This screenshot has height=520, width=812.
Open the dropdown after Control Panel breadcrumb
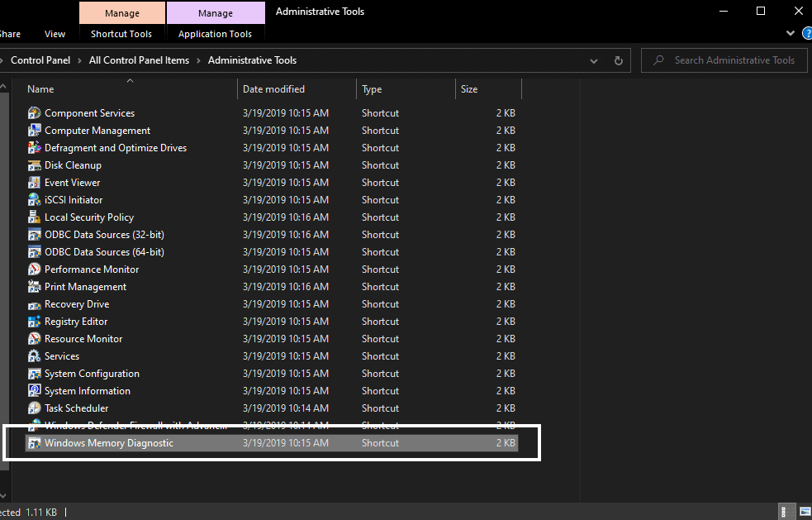[79, 60]
